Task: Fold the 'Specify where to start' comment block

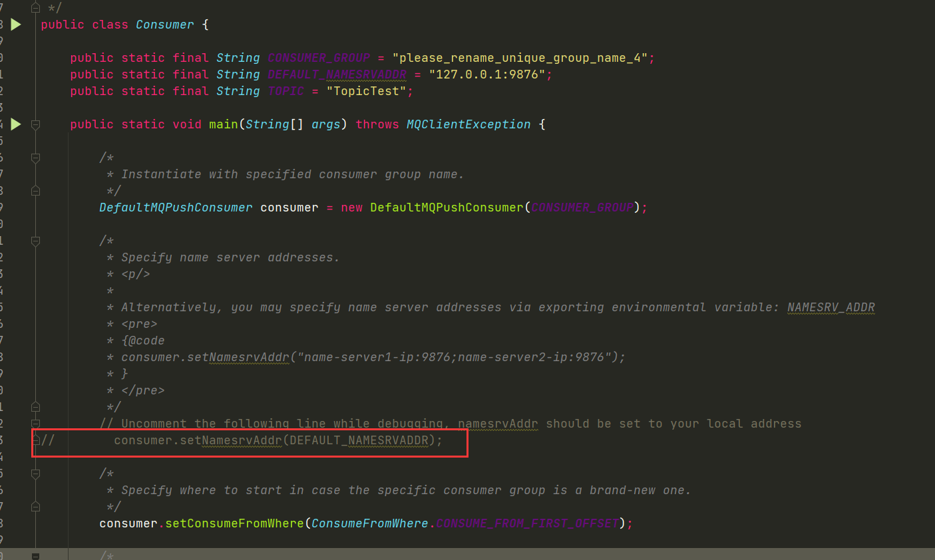Action: 36,474
